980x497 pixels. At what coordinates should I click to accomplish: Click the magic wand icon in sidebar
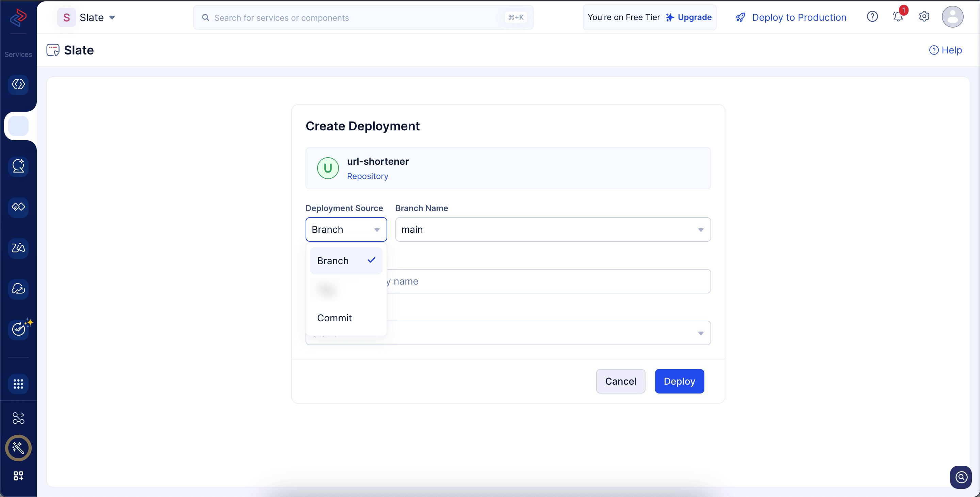pyautogui.click(x=18, y=448)
